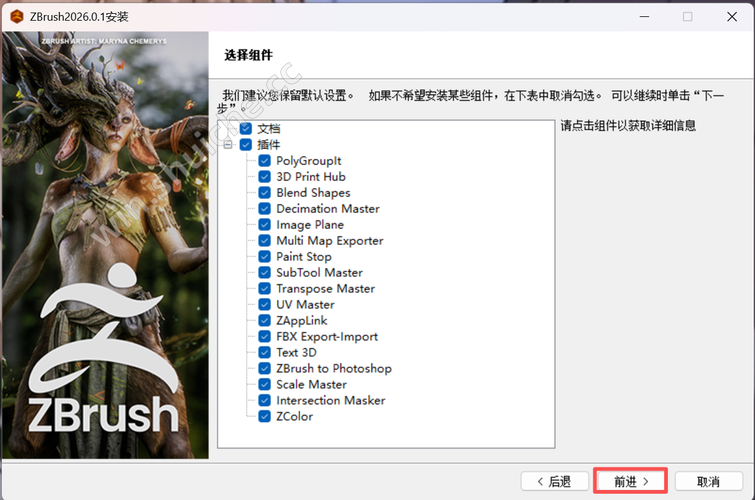Select the 插件 label in component tree
This screenshot has width=755, height=500.
269,145
